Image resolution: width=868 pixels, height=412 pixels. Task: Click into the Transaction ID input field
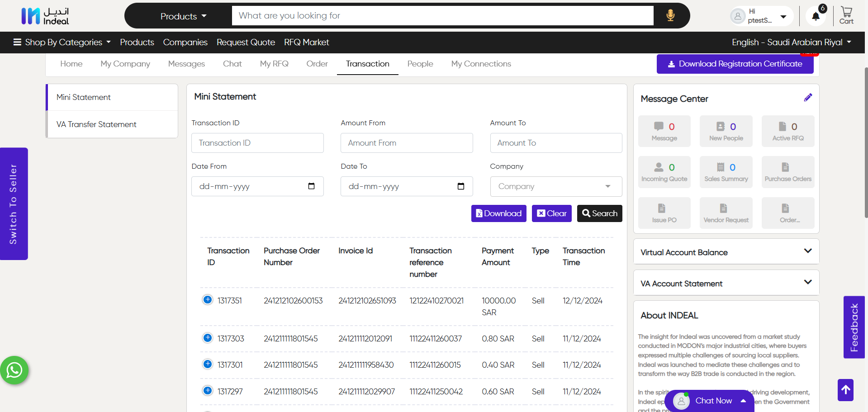point(257,143)
